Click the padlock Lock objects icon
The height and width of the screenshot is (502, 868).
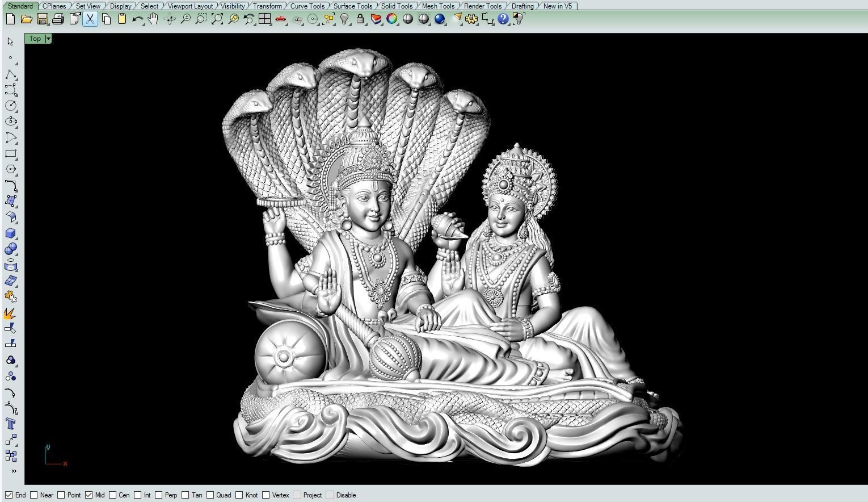360,19
